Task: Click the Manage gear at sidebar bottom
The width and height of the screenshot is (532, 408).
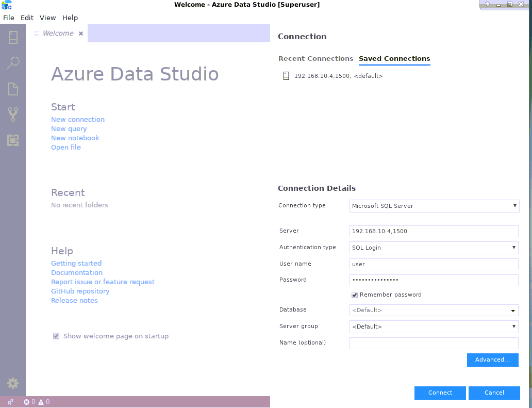Action: pyautogui.click(x=13, y=383)
